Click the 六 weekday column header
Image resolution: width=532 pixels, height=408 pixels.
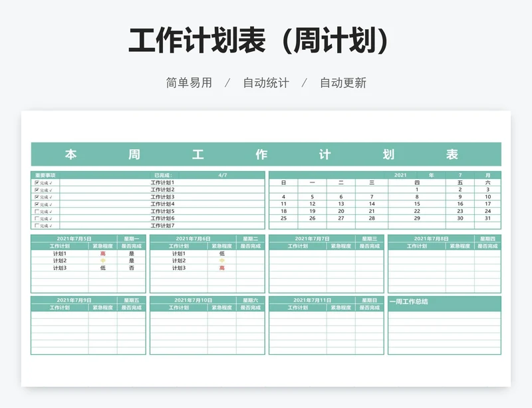(487, 182)
